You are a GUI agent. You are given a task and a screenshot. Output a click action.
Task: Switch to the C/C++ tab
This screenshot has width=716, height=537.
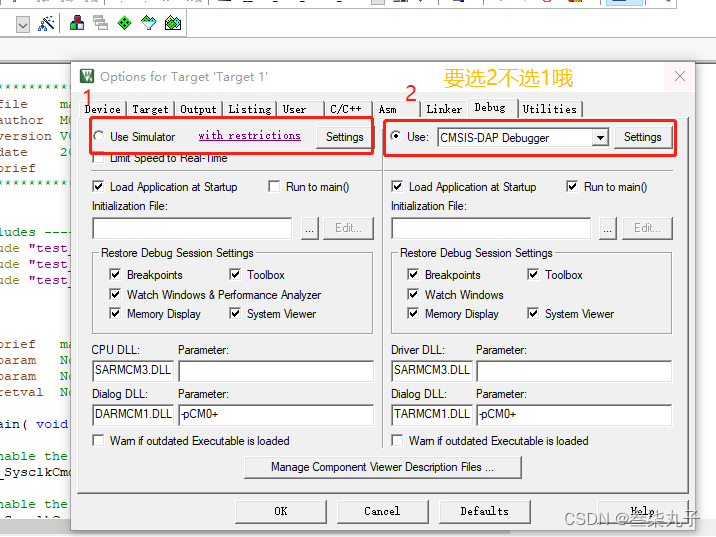346,109
